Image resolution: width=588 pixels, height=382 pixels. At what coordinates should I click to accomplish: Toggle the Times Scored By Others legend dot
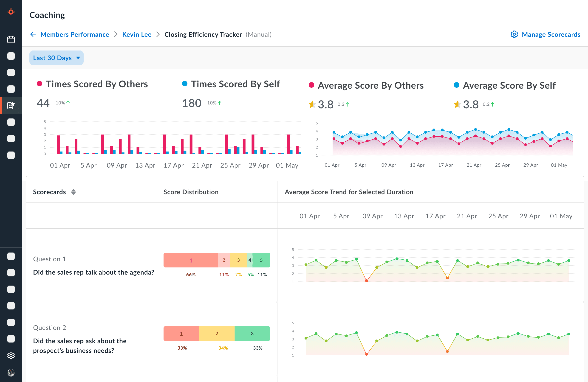coord(40,84)
